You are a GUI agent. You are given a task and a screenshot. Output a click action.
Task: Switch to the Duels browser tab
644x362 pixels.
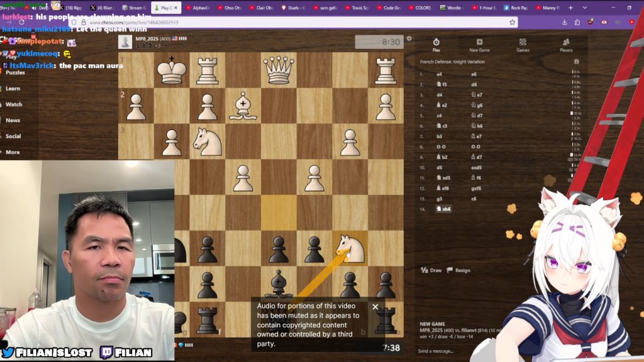[293, 8]
